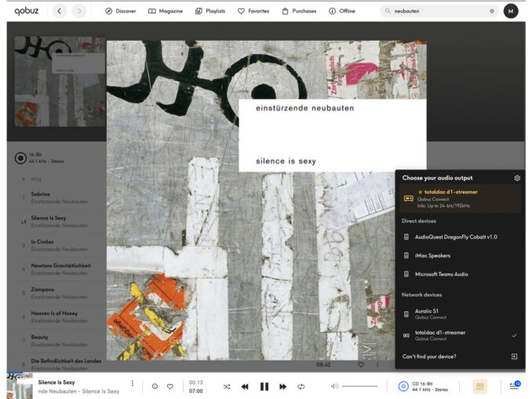Select the track Heaven Is of Honey
The width and height of the screenshot is (532, 399).
coord(54,314)
